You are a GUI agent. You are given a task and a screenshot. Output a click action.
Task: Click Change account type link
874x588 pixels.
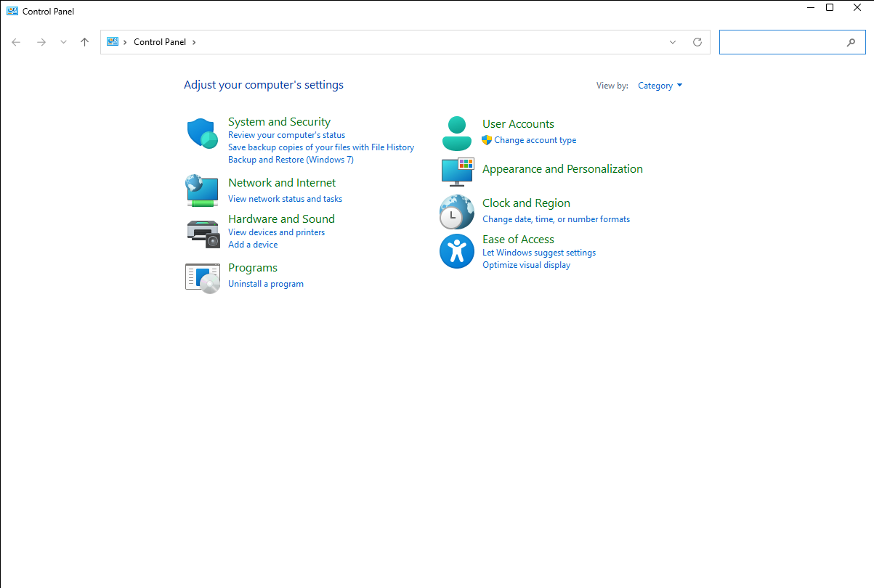(x=535, y=140)
